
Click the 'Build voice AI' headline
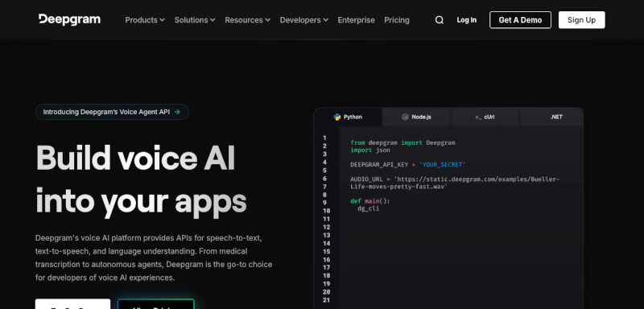(x=135, y=158)
